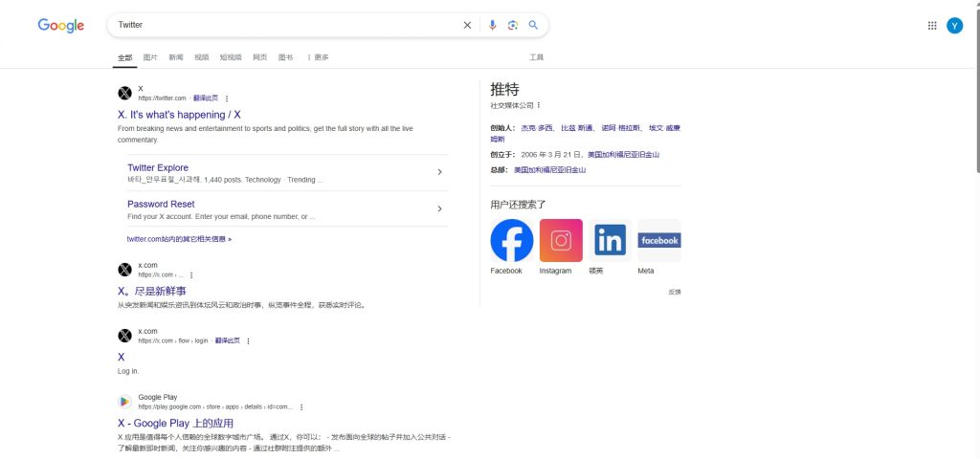Viewport: 980px width, 459px height.
Task: Open the Google account avatar Y
Action: pos(954,26)
